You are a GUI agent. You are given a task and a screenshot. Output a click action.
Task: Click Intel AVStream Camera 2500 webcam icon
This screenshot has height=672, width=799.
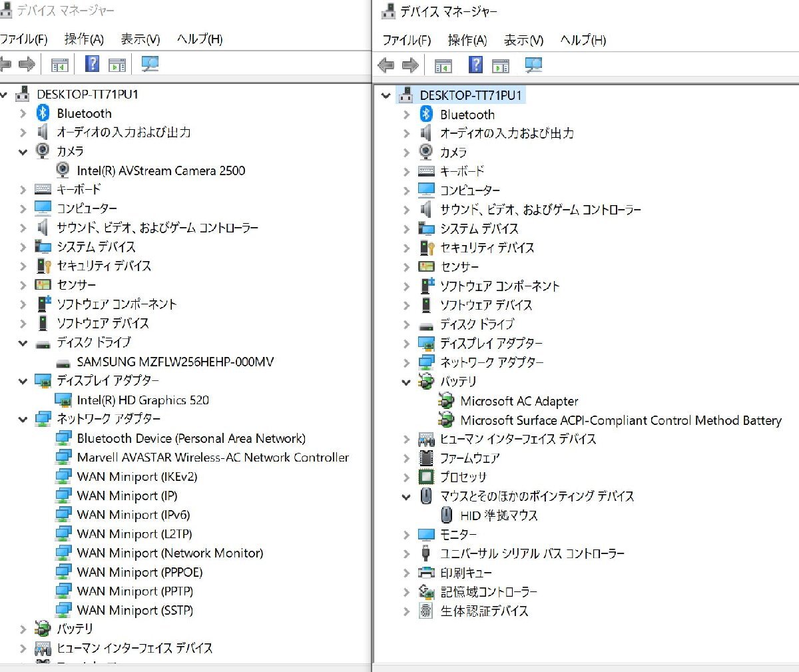[63, 170]
